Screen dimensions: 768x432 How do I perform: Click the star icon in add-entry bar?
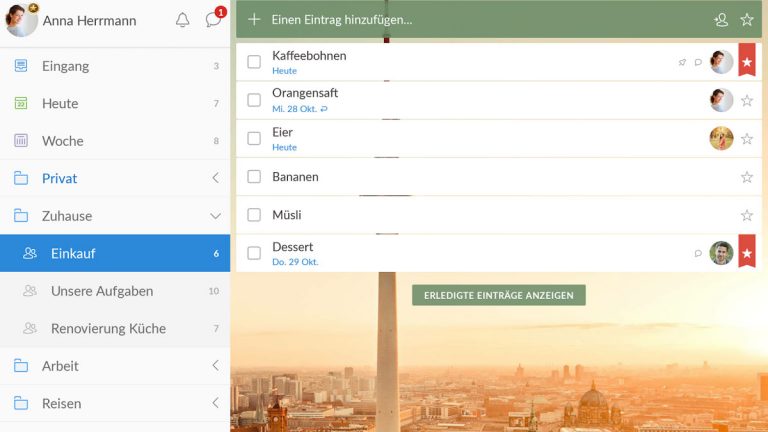747,20
